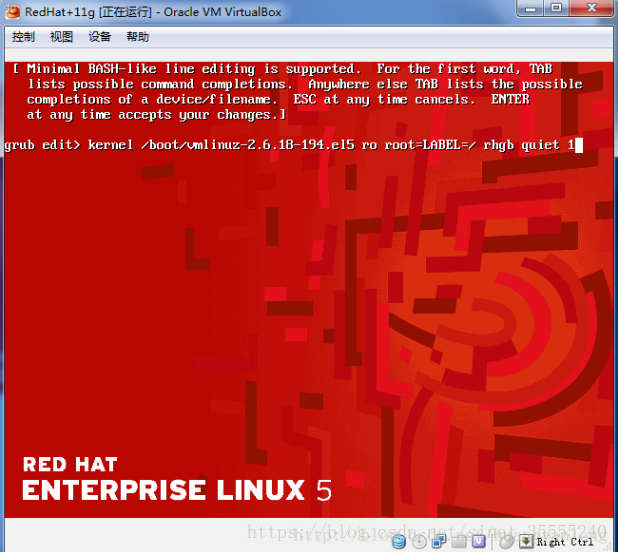Close the VirtualBox VM window
The height and width of the screenshot is (552, 618).
pyautogui.click(x=591, y=8)
